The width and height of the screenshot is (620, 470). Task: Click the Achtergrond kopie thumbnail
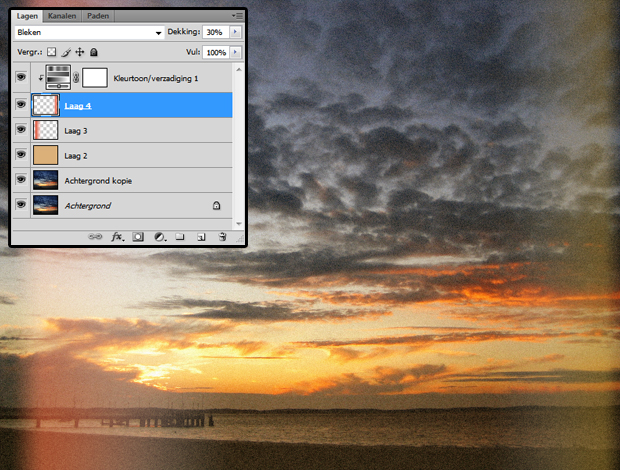(45, 180)
